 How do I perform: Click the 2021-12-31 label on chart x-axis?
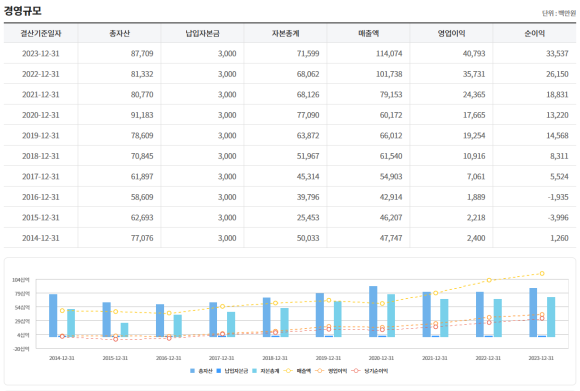point(435,358)
